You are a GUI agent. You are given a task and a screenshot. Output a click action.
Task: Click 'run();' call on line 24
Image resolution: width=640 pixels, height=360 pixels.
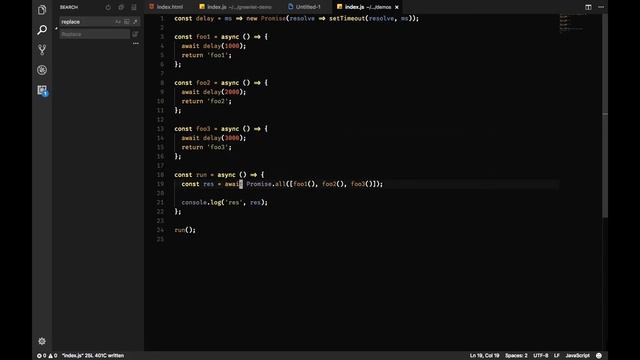tap(185, 230)
